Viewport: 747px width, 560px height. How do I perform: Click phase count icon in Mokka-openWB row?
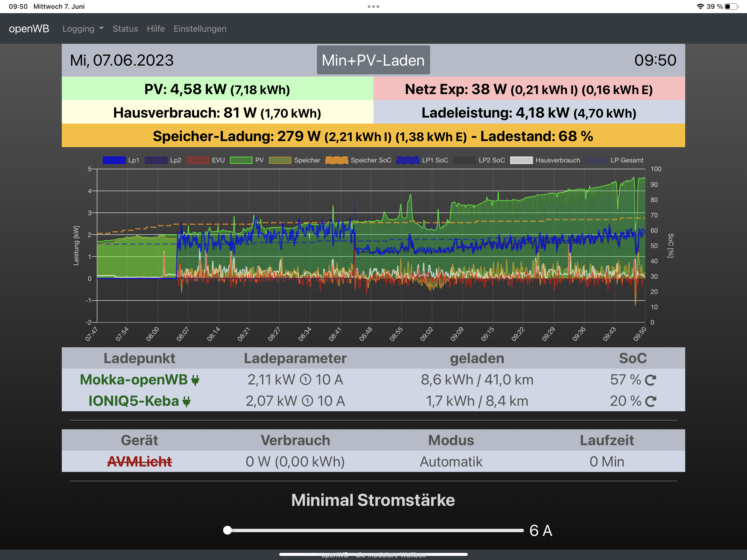(305, 380)
